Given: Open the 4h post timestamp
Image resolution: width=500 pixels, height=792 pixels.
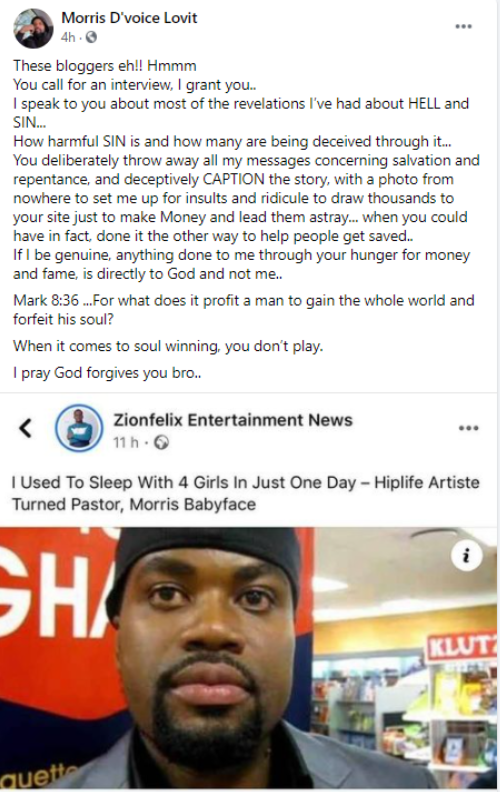Looking at the screenshot, I should point(68,37).
